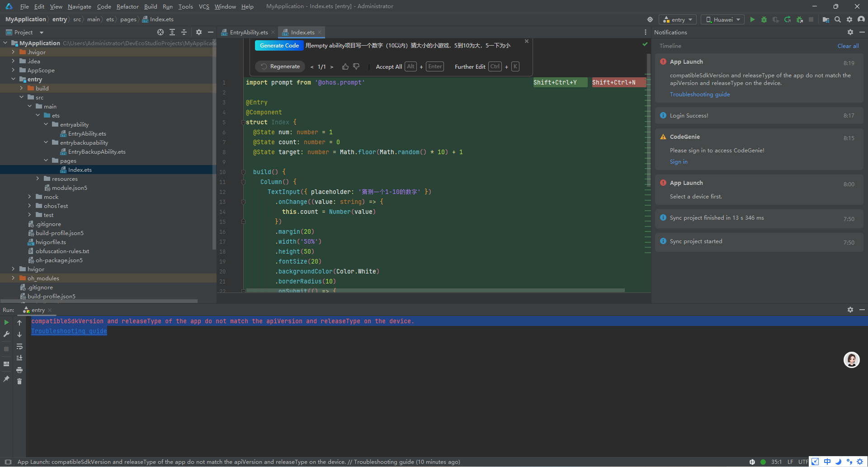Image resolution: width=868 pixels, height=467 pixels.
Task: Click the editor horizontal scrollbar
Action: pos(435,290)
